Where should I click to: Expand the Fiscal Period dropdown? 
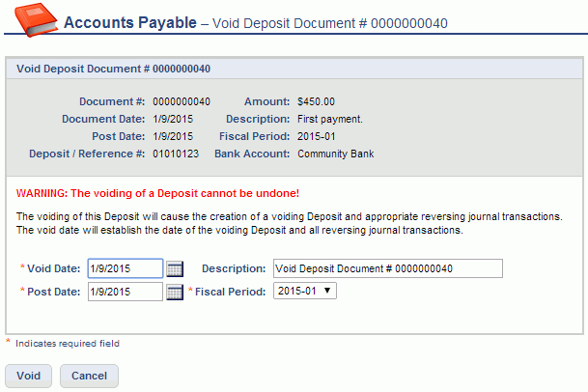[x=305, y=291]
